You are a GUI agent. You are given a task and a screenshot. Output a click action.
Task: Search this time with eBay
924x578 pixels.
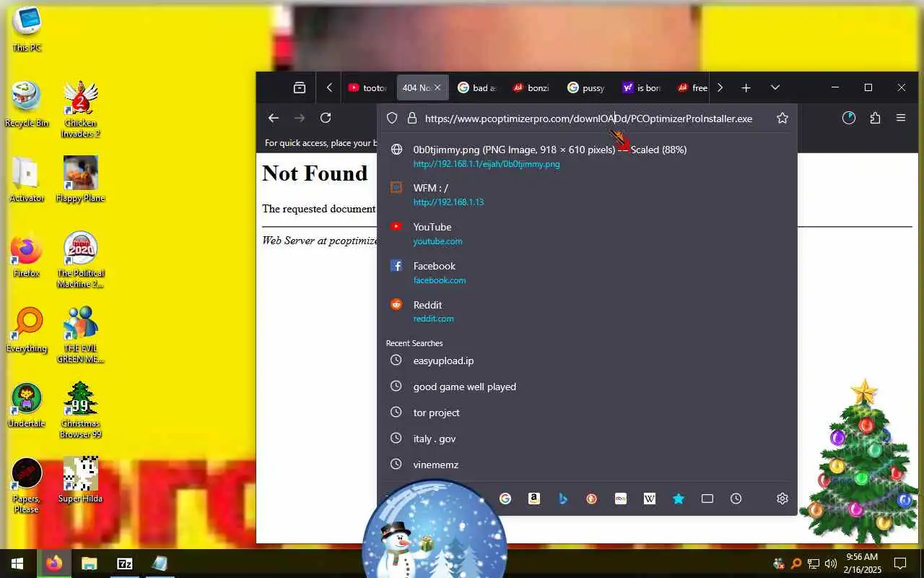click(x=621, y=499)
